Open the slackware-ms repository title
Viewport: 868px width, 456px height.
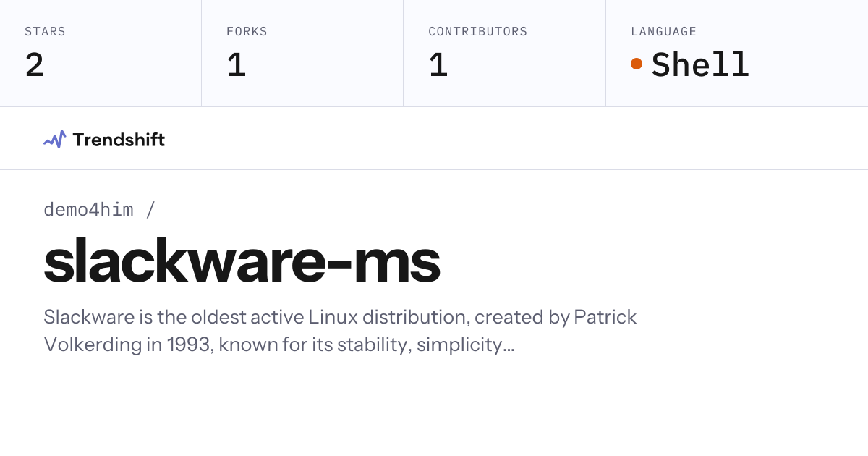[242, 261]
